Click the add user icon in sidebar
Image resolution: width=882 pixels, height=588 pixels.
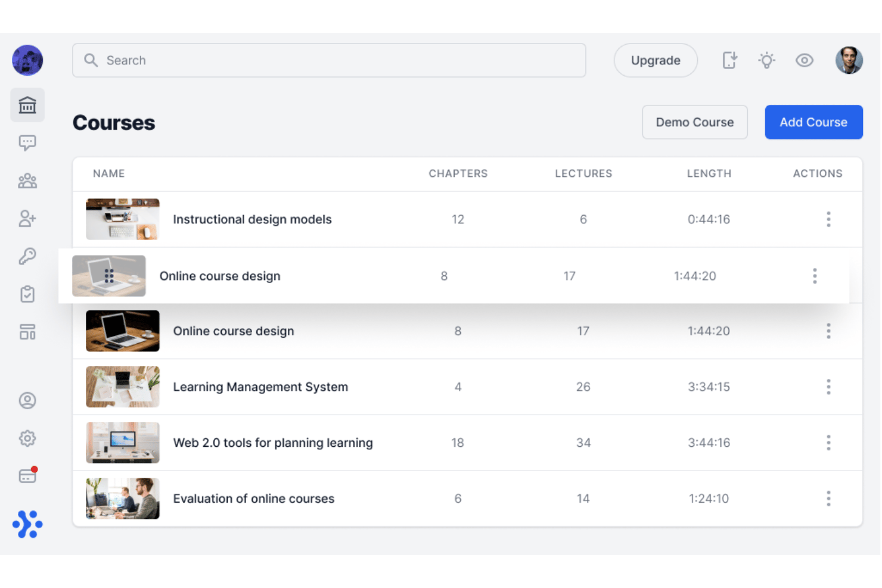[x=27, y=219]
